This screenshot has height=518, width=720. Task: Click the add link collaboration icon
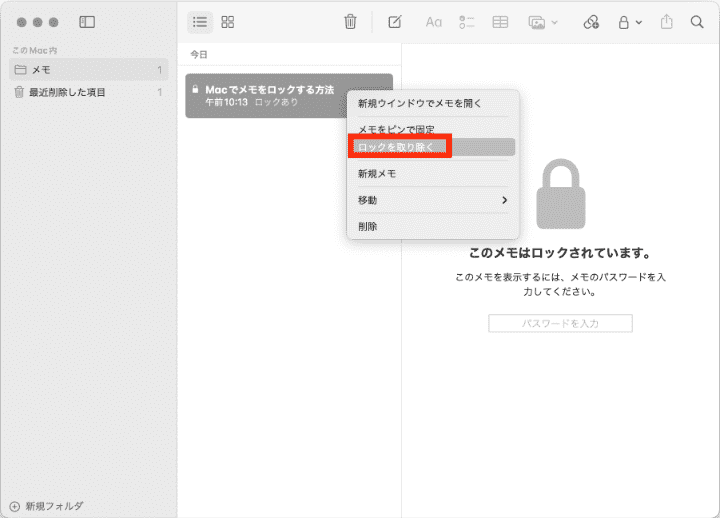tap(591, 22)
